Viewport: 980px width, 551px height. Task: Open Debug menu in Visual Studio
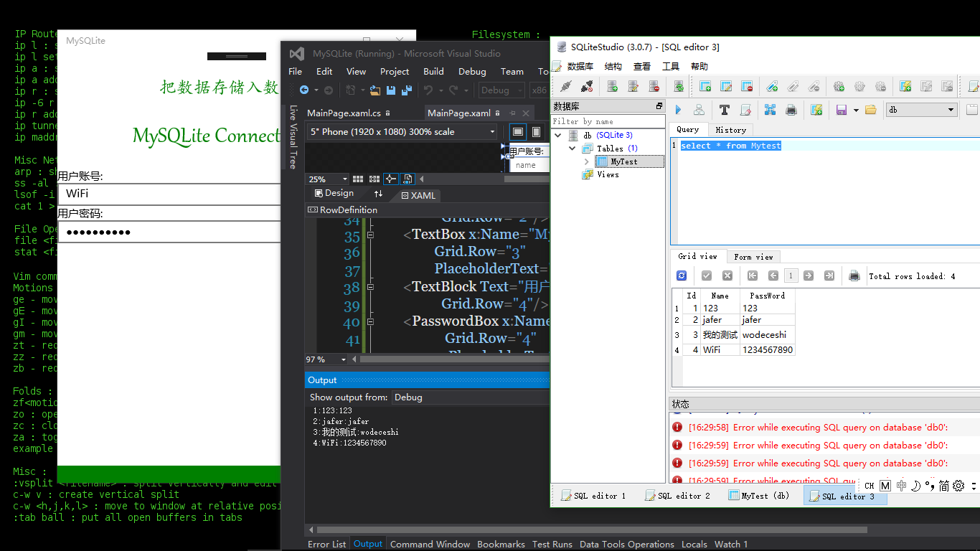tap(472, 71)
